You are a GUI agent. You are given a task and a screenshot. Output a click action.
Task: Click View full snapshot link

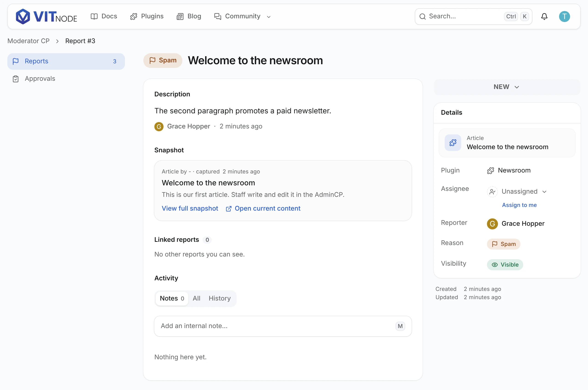coord(190,209)
